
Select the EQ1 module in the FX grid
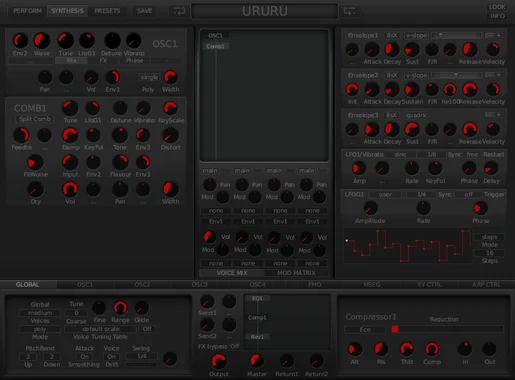pyautogui.click(x=257, y=298)
